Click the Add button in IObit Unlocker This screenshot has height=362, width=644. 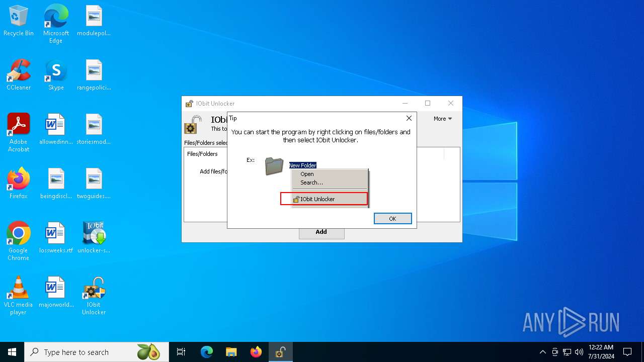tap(321, 232)
